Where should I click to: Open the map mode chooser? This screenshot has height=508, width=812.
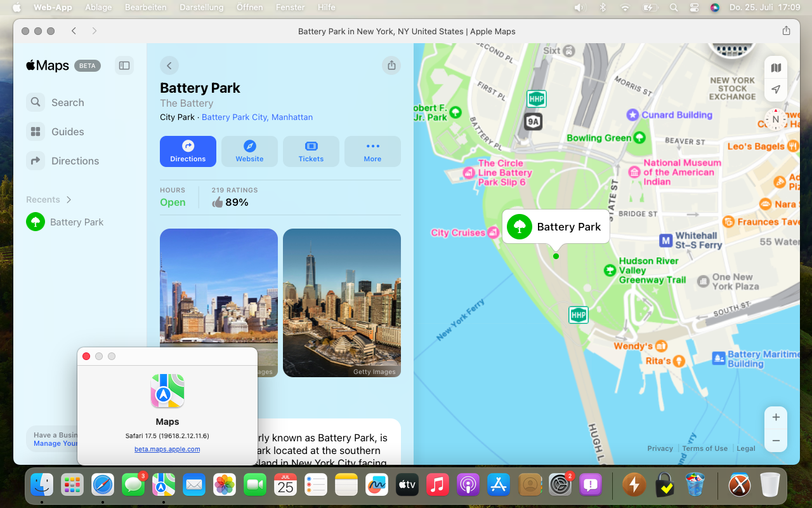[776, 68]
